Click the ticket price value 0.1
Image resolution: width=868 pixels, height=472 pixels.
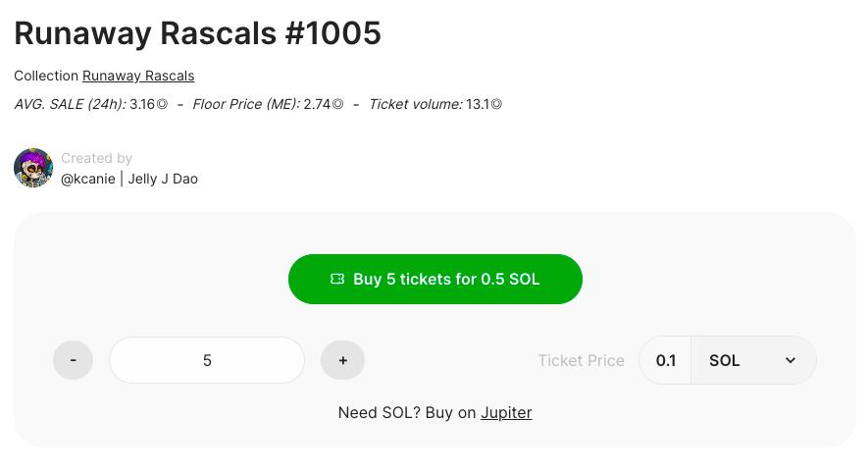pos(665,360)
